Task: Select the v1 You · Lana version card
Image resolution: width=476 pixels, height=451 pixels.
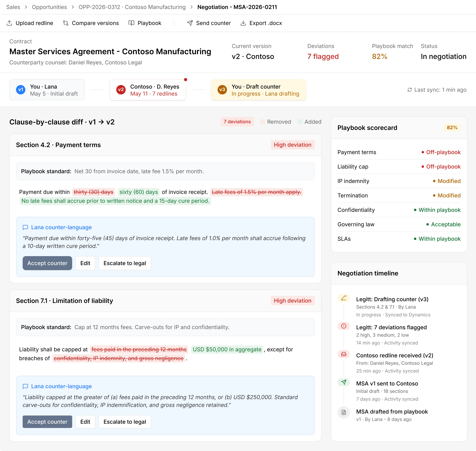Action: pos(47,90)
